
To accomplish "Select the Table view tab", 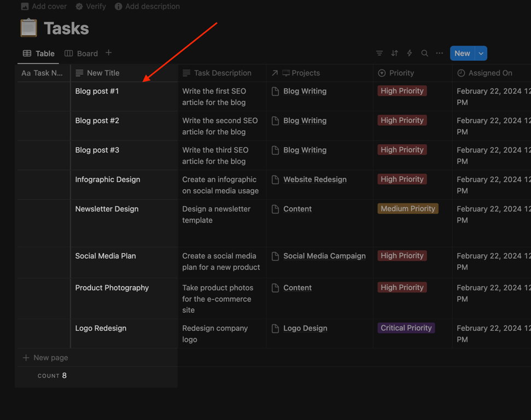I will (x=39, y=54).
